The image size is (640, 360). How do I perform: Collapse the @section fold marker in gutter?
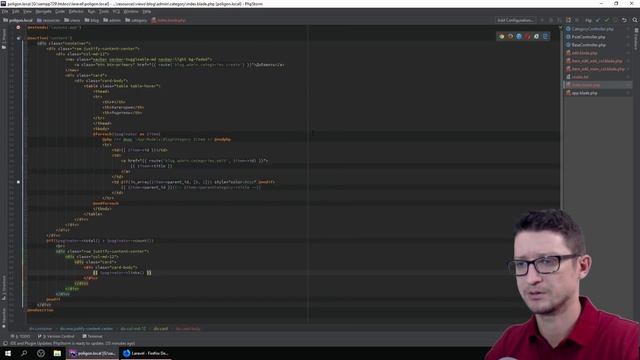(18, 38)
